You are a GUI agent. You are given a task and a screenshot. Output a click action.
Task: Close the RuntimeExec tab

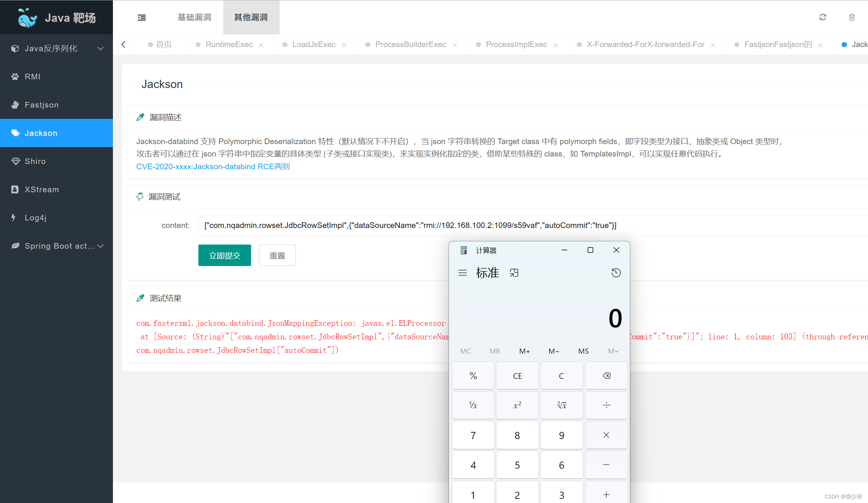point(261,45)
